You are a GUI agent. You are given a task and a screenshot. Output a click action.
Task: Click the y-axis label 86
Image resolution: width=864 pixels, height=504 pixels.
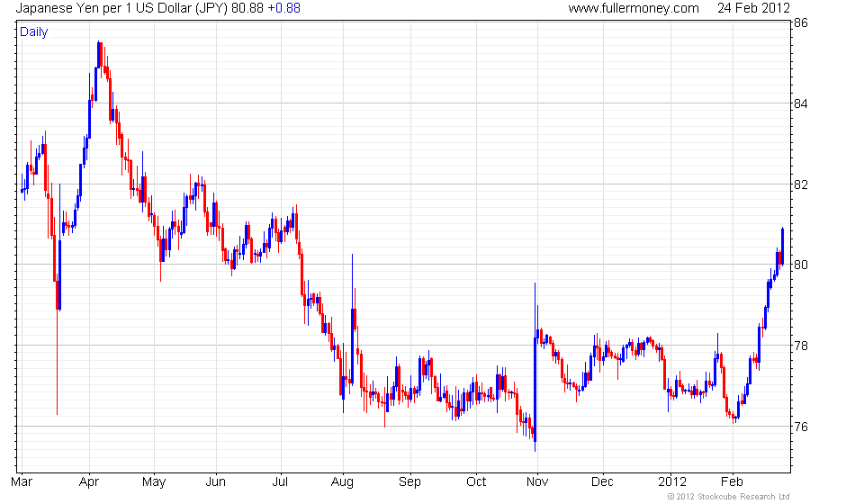801,22
